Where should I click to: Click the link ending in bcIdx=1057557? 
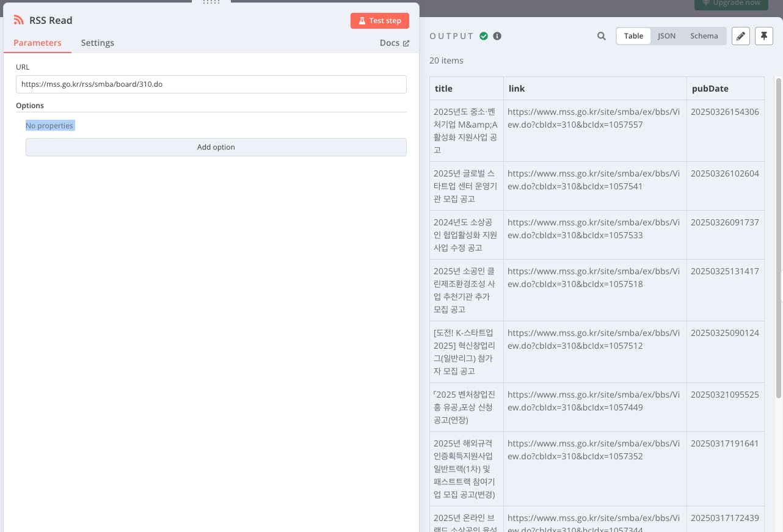click(593, 118)
